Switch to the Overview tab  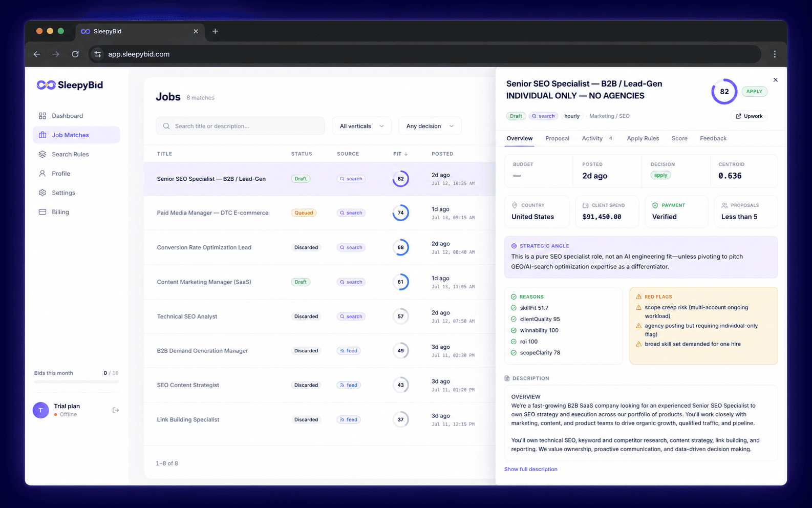519,139
